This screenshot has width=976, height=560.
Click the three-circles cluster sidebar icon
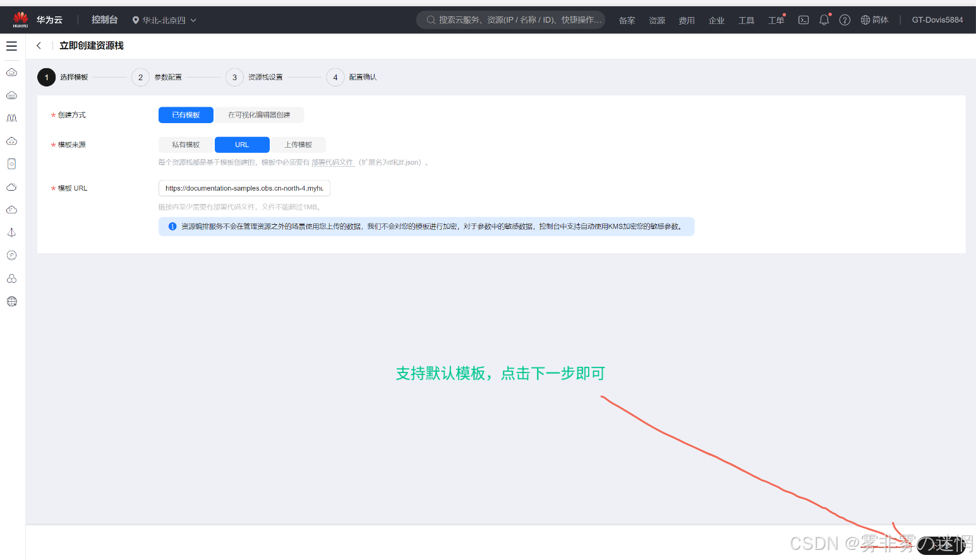tap(11, 278)
